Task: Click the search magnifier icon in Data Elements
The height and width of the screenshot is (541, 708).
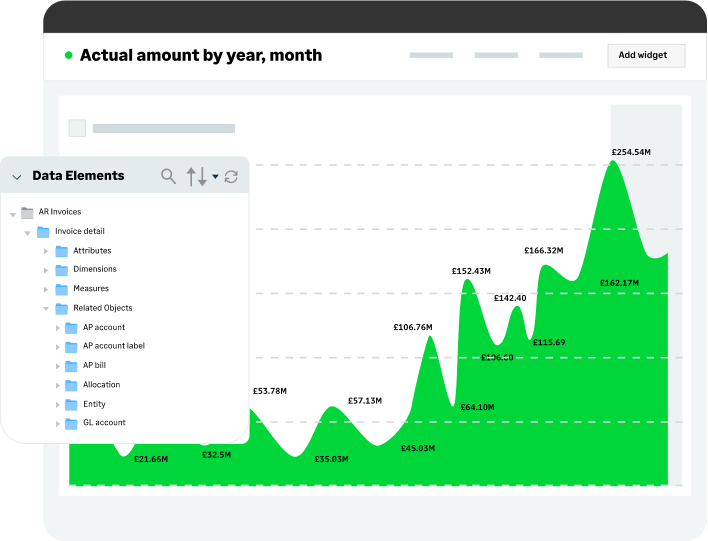Action: [x=168, y=176]
